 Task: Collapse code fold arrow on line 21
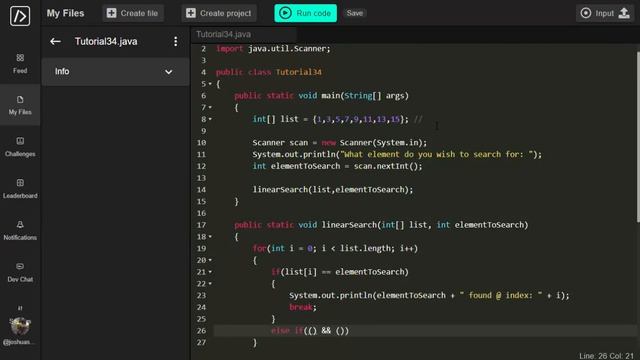tap(210, 272)
